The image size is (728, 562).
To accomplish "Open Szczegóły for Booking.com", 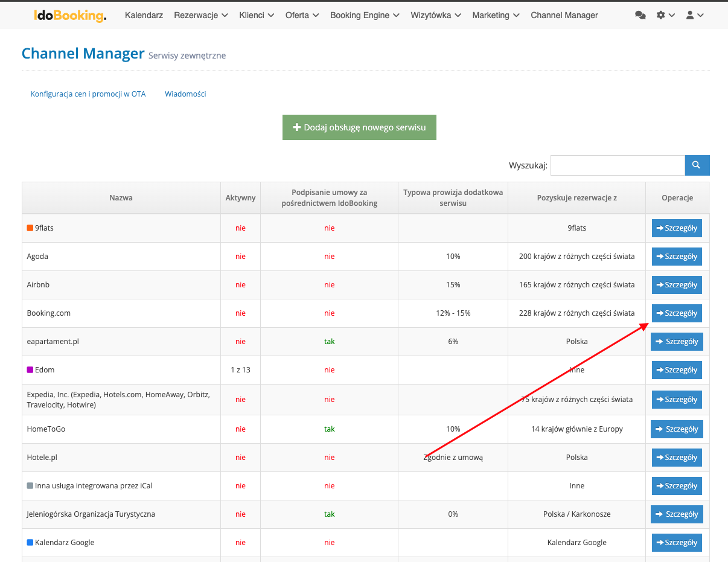I will pos(677,313).
